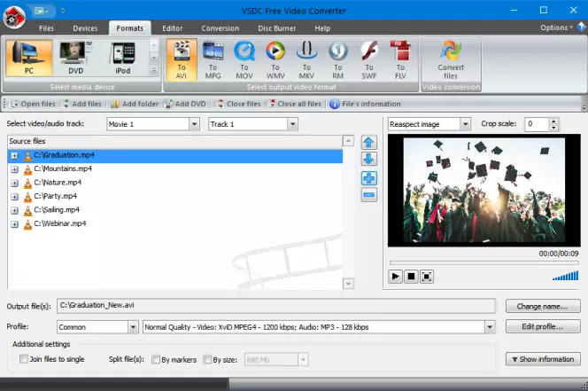The width and height of the screenshot is (588, 391).
Task: Click Close all files in the toolbar
Action: [294, 104]
